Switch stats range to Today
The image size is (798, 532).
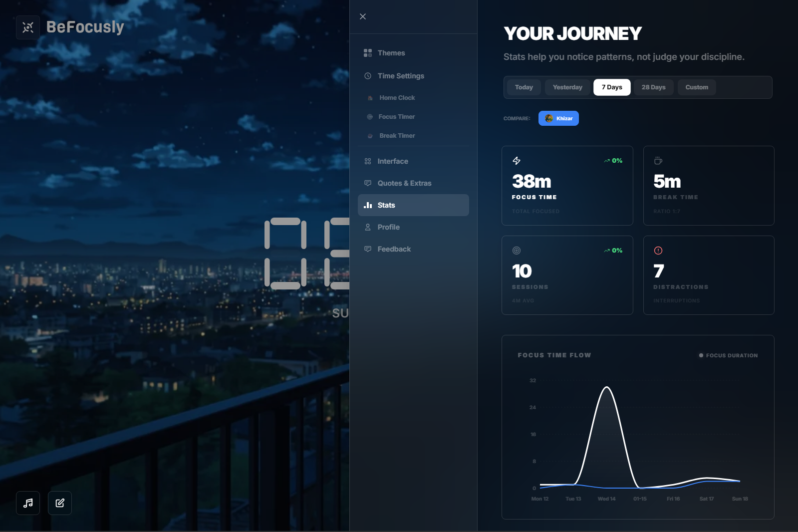(x=524, y=87)
